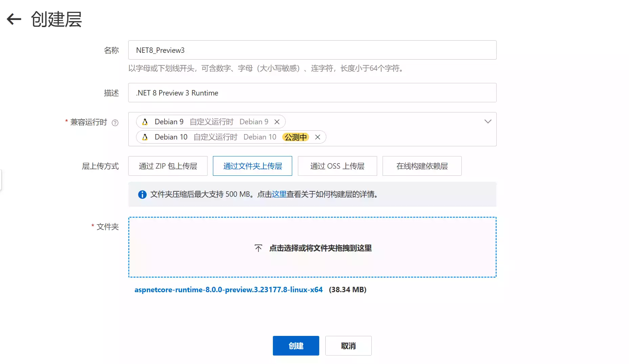Expand the compatible runtime dropdown chevron
629x364 pixels.
coord(488,122)
